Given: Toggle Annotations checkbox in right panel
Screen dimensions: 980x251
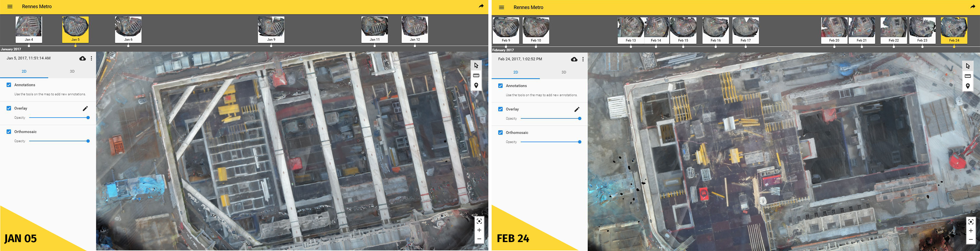Looking at the screenshot, I should pos(500,86).
